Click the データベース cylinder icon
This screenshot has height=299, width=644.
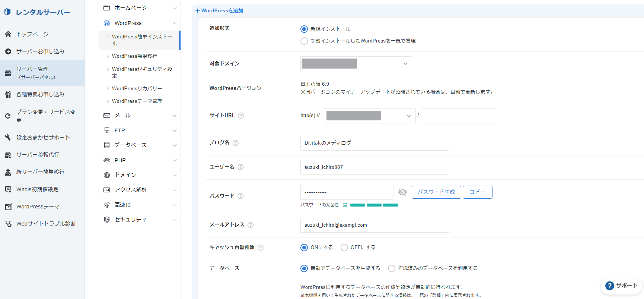[x=107, y=145]
